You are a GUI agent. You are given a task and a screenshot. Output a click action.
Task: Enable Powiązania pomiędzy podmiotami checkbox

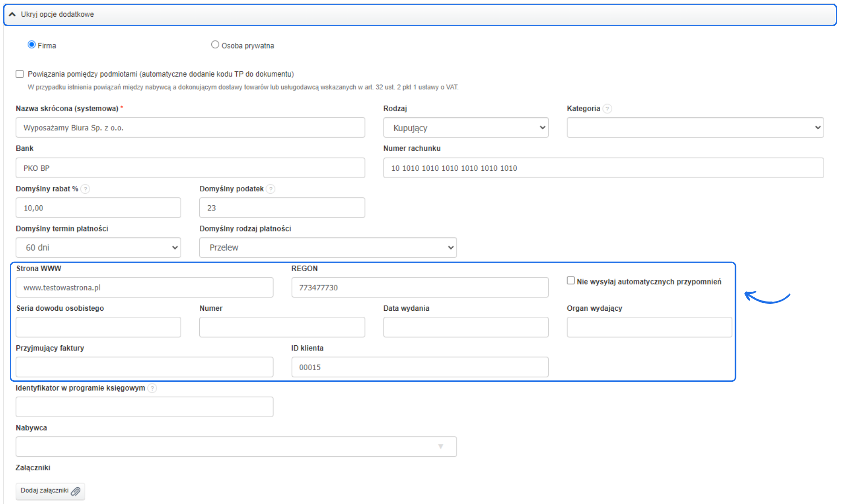pyautogui.click(x=20, y=74)
